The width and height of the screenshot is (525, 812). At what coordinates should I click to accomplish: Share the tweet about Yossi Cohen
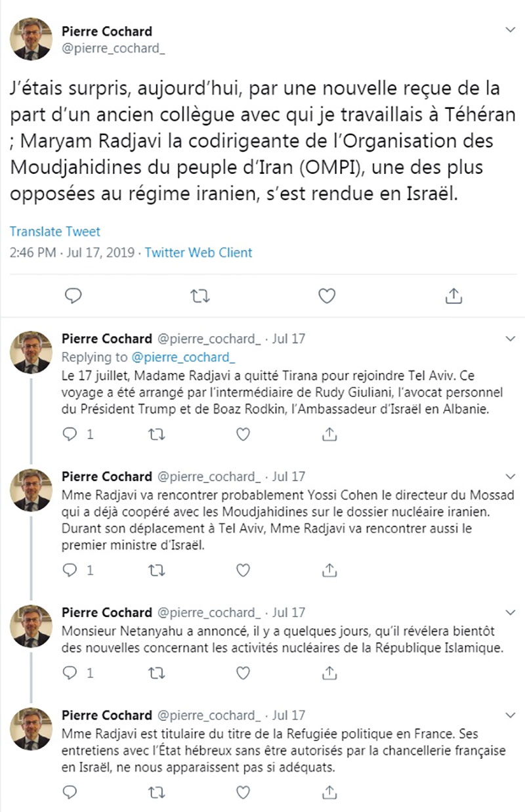pos(331,570)
